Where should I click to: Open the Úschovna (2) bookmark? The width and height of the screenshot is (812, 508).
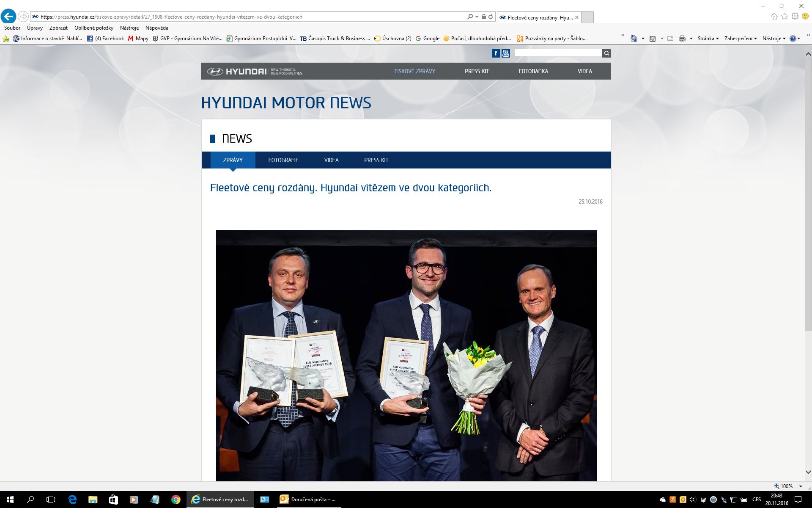[x=392, y=39]
